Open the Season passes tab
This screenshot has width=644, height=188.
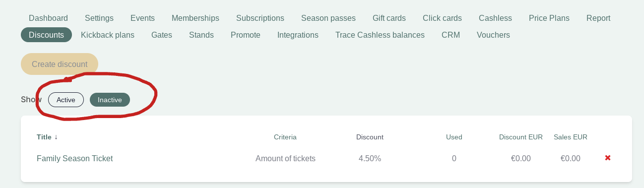pos(328,18)
